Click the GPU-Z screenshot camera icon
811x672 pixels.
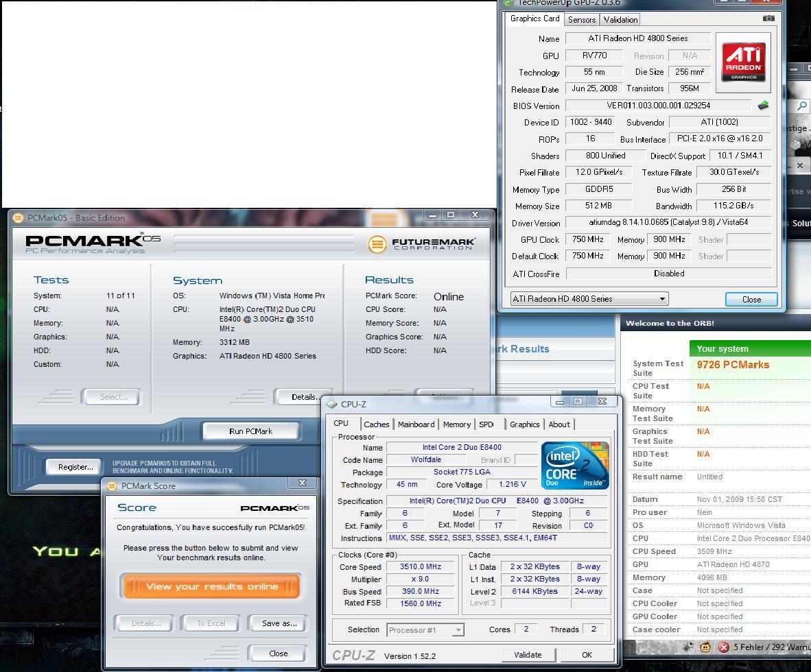click(x=768, y=19)
